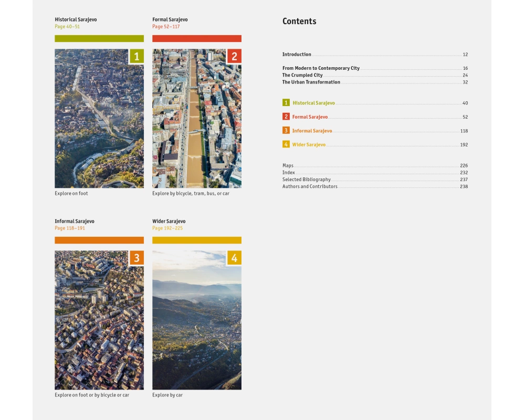This screenshot has height=420, width=525.
Task: Click the Historical Sarajevo aerial photo
Action: (x=99, y=126)
